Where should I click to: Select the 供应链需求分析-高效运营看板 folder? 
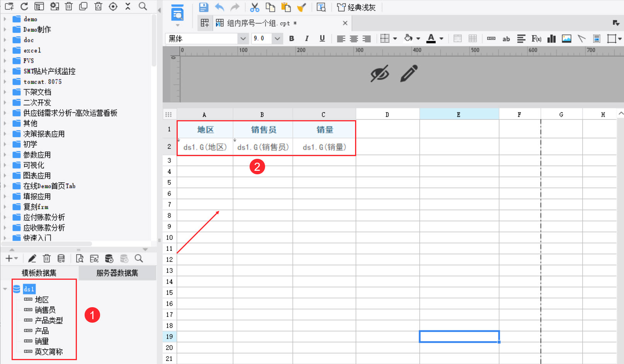70,113
